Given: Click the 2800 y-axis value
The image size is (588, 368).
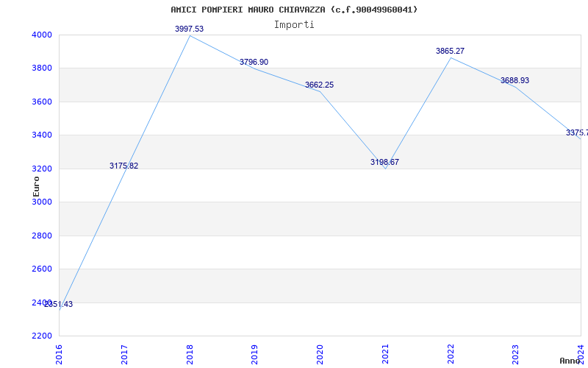Looking at the screenshot, I should tap(42, 236).
